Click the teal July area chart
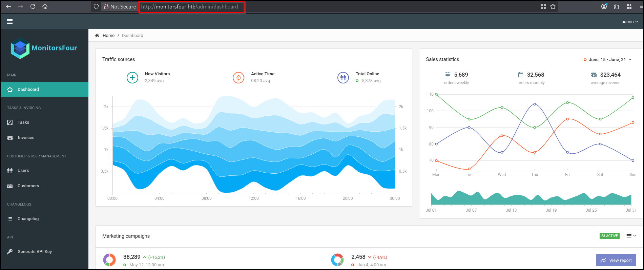The width and height of the screenshot is (644, 270). pos(531,198)
